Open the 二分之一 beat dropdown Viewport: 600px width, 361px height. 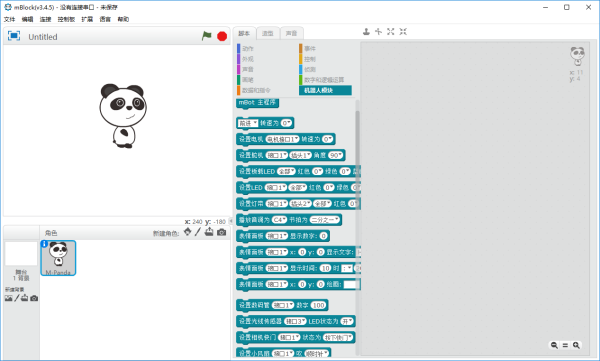(x=324, y=220)
